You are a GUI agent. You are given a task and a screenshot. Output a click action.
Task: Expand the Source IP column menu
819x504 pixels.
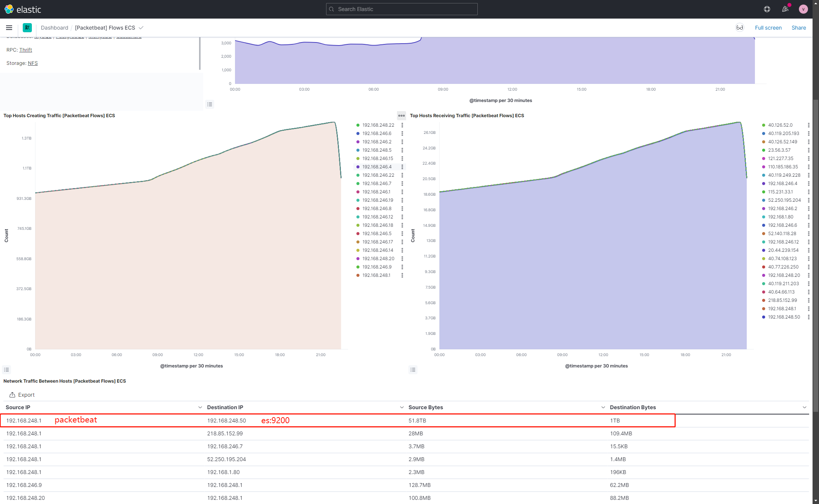click(x=200, y=407)
